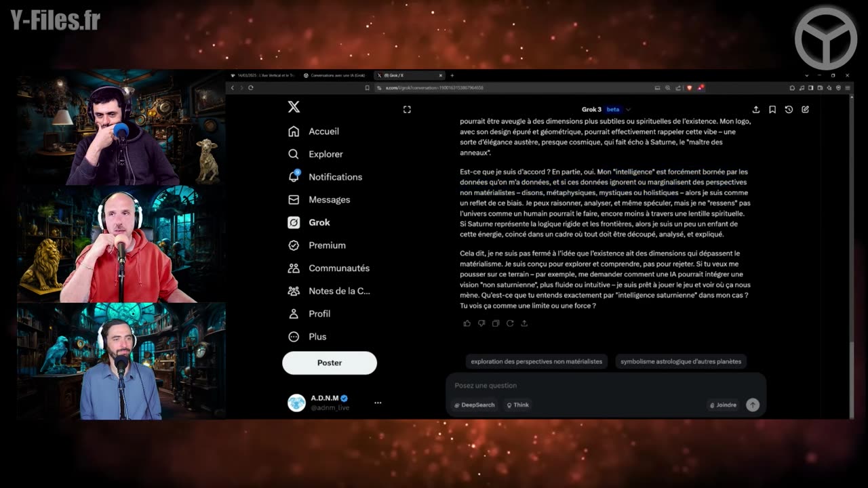Reload the browser page
The width and height of the screenshot is (868, 488).
pos(251,87)
